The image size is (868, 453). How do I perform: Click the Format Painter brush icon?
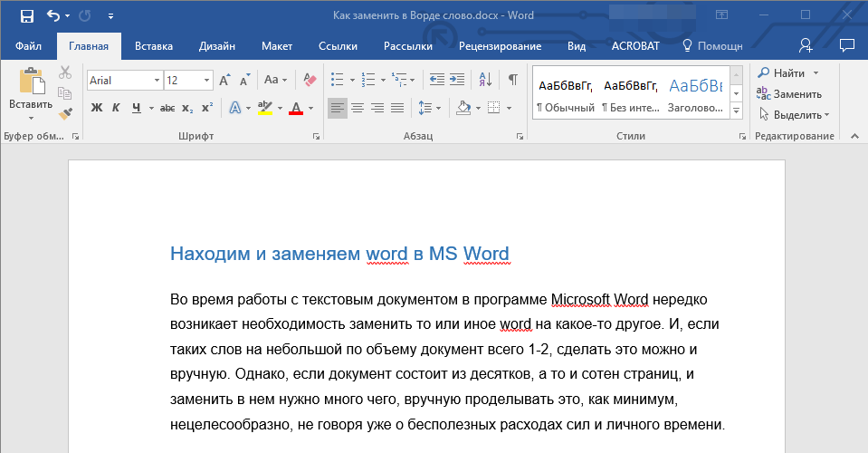click(x=65, y=113)
